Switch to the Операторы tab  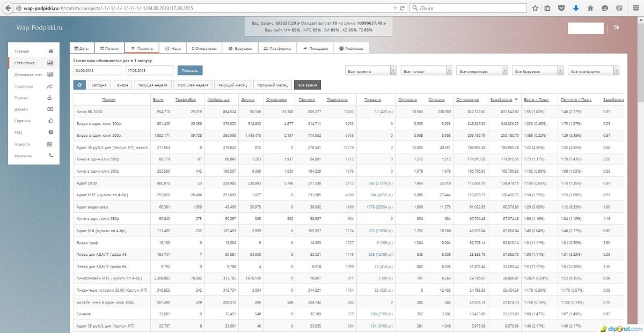(204, 48)
